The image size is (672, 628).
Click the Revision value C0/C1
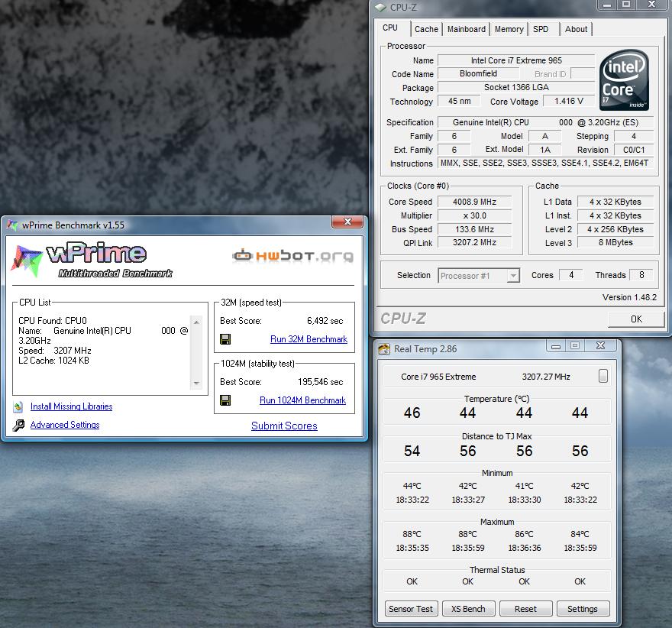(633, 150)
